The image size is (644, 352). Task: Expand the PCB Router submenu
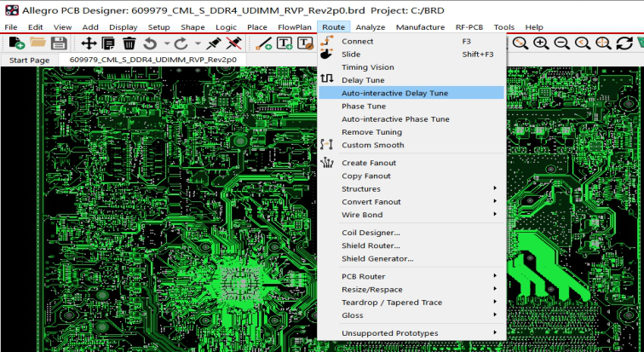(x=411, y=276)
